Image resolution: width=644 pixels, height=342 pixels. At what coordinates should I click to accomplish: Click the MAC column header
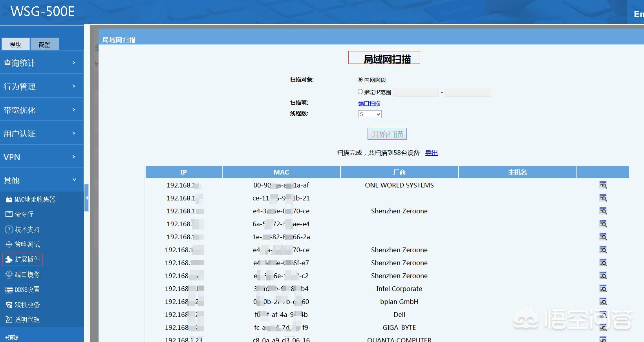coord(281,172)
